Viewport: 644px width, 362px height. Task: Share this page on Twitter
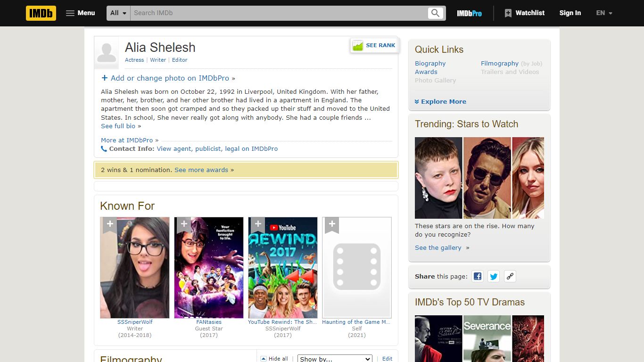coord(494,277)
